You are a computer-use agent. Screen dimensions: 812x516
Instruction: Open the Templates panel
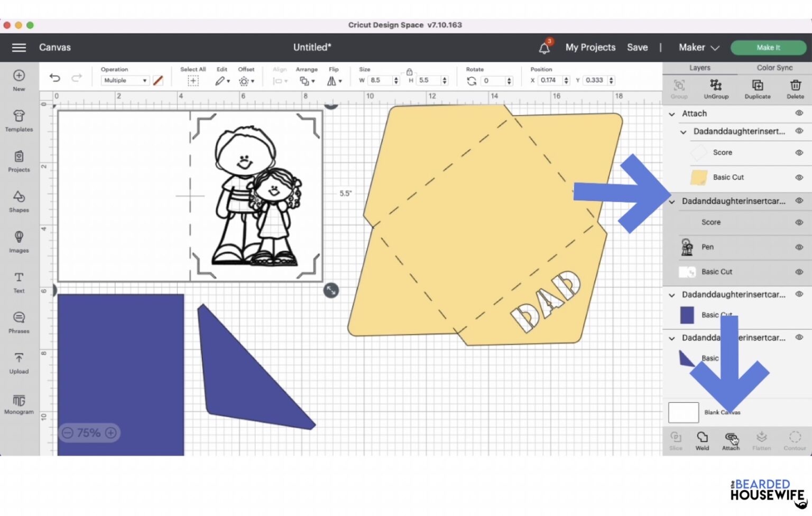pyautogui.click(x=19, y=121)
